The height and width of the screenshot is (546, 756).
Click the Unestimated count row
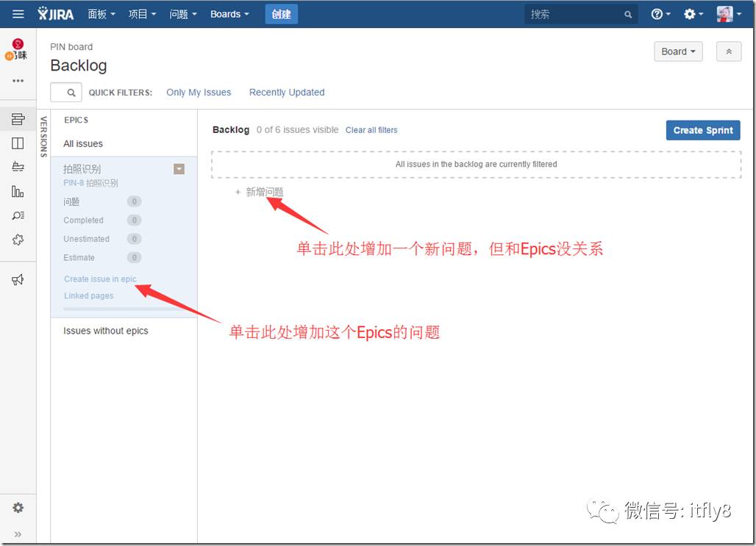point(102,239)
